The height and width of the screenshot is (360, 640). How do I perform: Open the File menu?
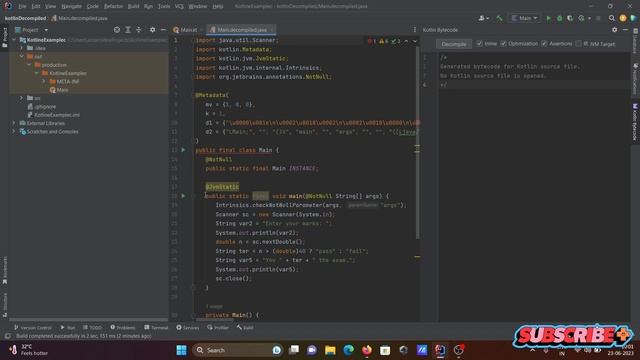pyautogui.click(x=22, y=7)
